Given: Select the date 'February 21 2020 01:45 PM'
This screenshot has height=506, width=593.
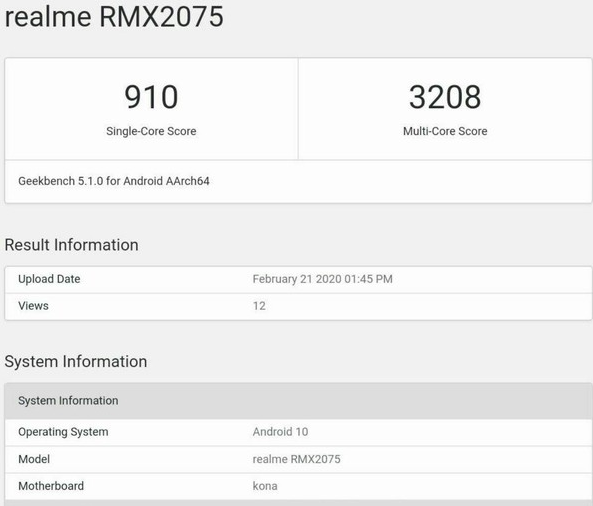Looking at the screenshot, I should 323,279.
